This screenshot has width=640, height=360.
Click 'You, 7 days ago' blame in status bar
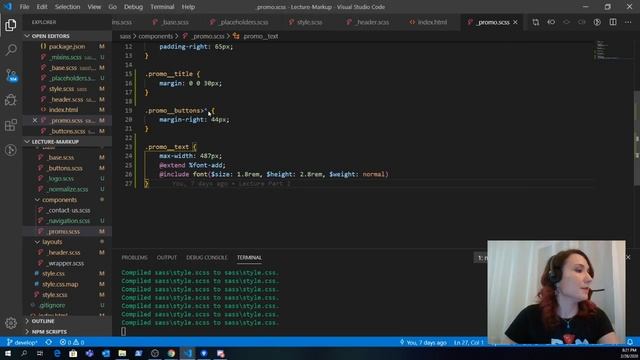[x=423, y=342]
